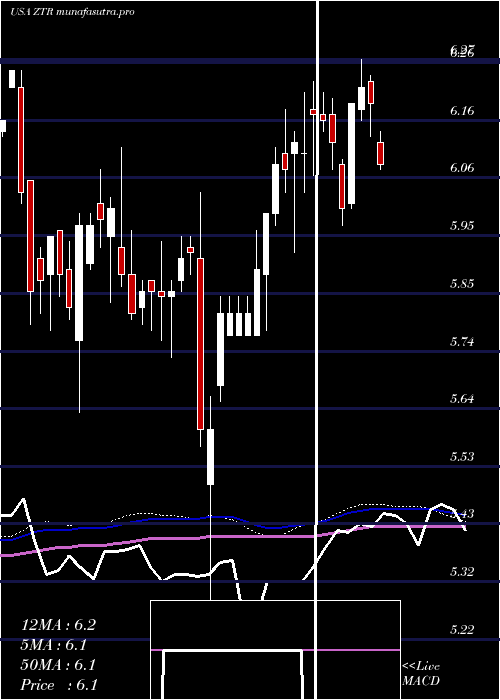Click the 5.32 price level label
Image resolution: width=500 pixels, height=700 pixels.
[462, 572]
